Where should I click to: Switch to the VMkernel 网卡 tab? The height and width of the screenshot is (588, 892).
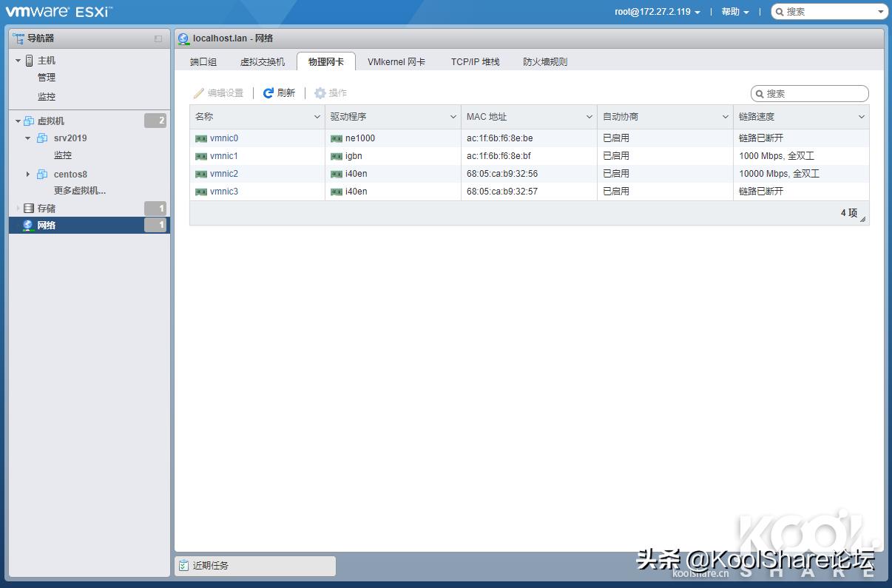[x=396, y=61]
